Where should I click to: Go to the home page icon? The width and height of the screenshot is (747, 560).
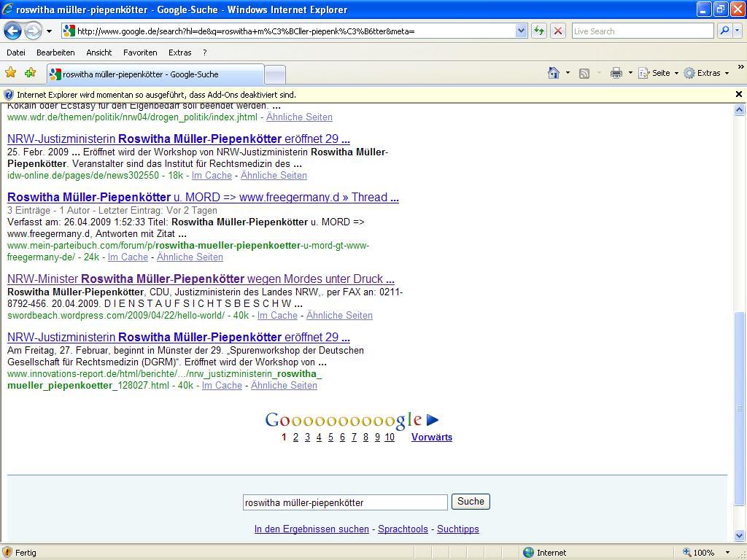553,73
